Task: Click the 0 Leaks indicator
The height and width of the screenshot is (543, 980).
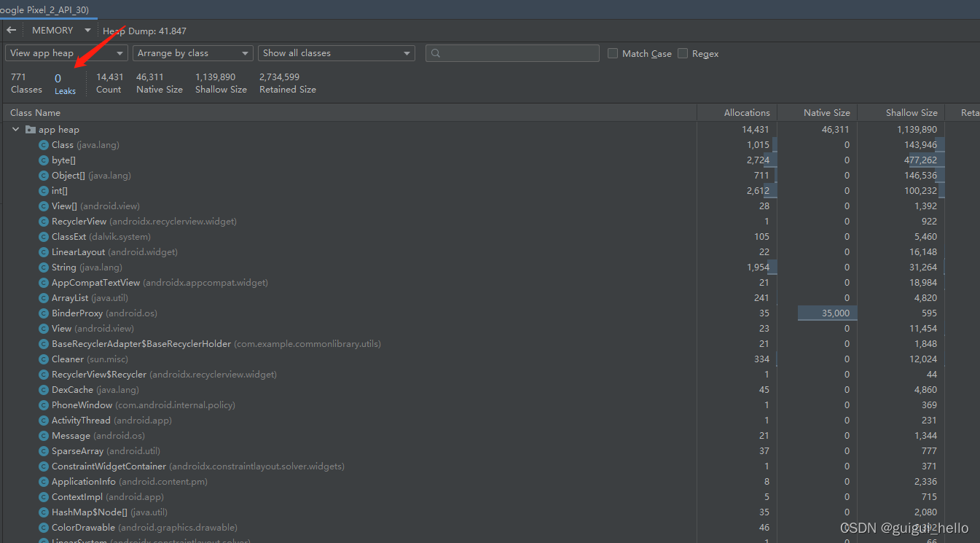Action: point(65,84)
